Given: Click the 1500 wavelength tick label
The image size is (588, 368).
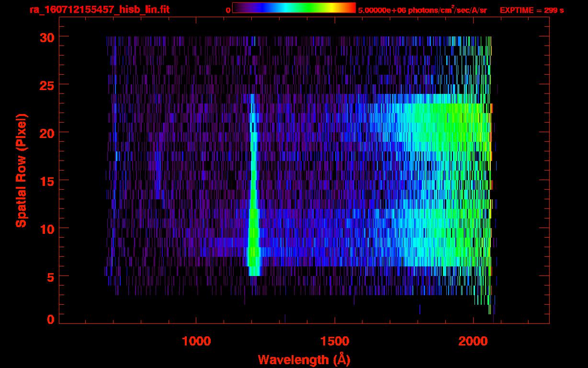Looking at the screenshot, I should click(334, 341).
